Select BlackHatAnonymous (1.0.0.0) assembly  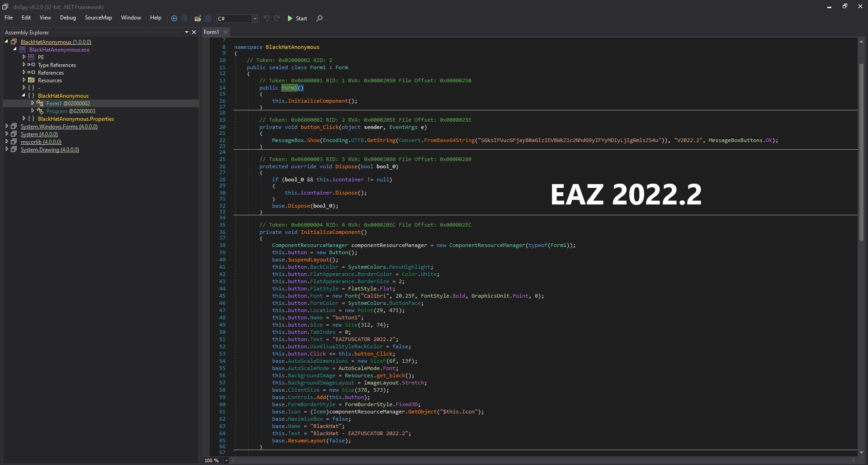tap(56, 42)
